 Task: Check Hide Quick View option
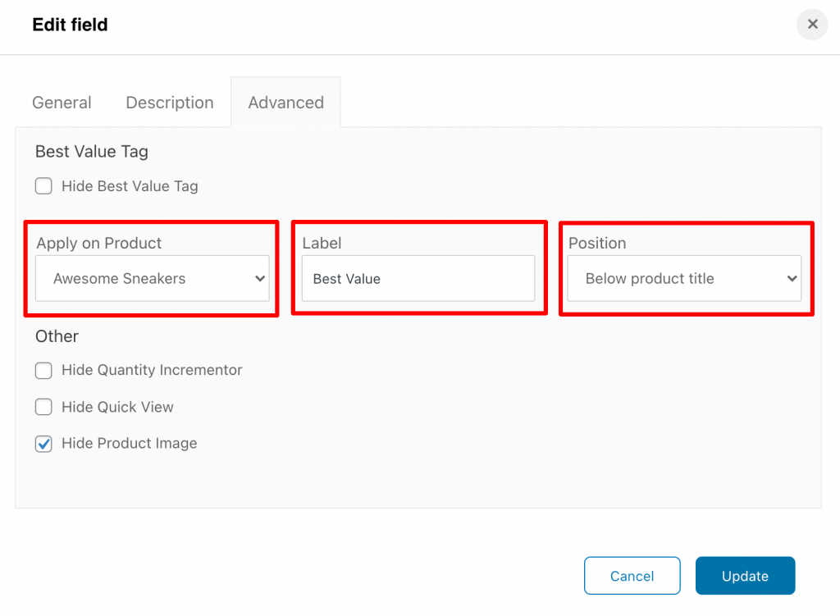[x=44, y=407]
